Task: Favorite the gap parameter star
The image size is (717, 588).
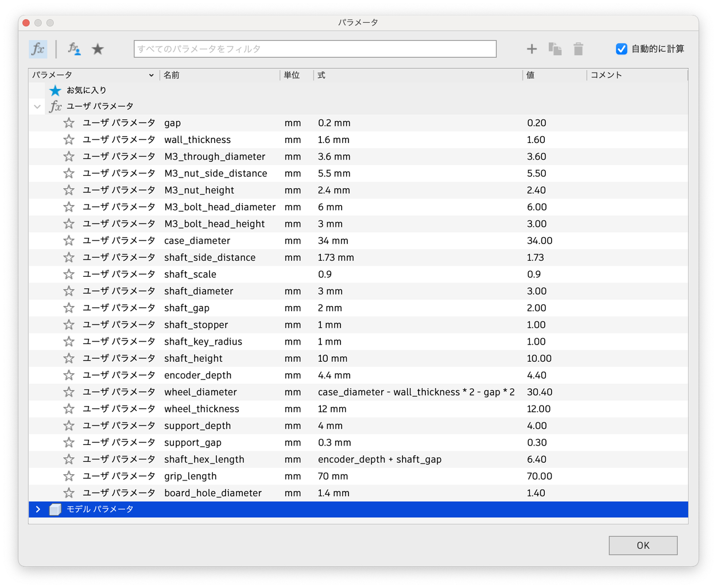Action: coord(69,122)
